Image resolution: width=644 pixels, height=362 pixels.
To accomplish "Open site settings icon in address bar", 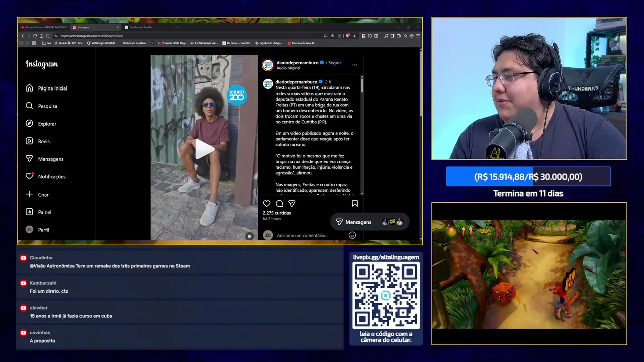I will [56, 36].
